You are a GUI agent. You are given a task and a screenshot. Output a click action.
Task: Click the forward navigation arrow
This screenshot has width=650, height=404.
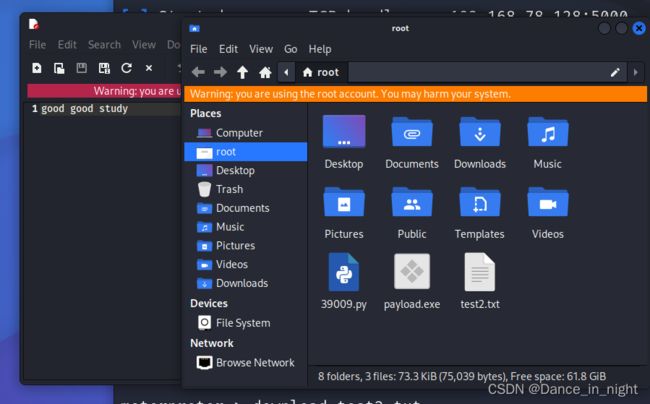[x=220, y=72]
